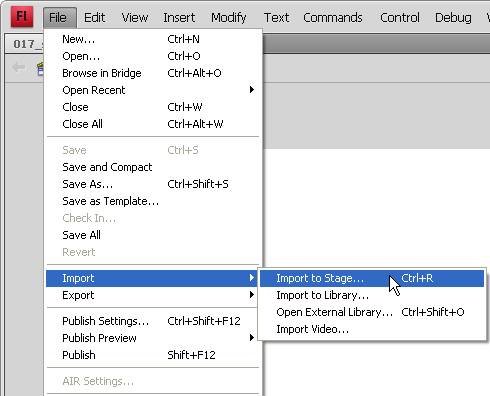
Task: Open External Library from Import submenu
Action: pos(372,312)
